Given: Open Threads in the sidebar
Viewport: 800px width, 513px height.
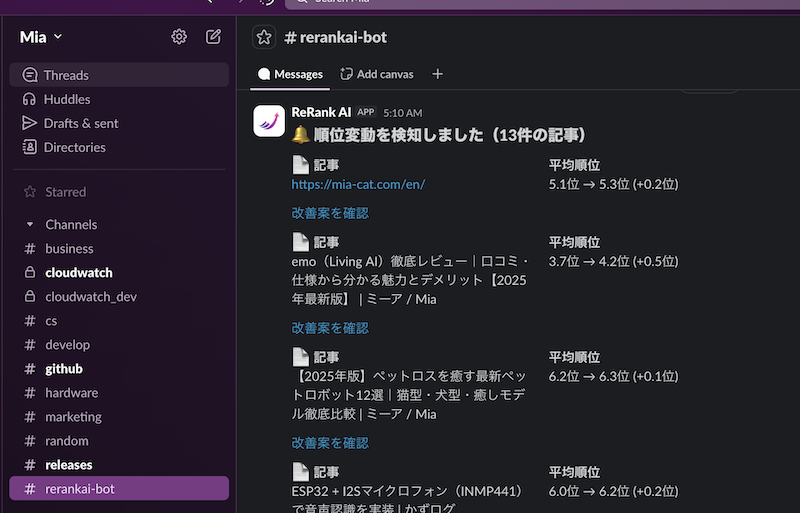Looking at the screenshot, I should (119, 75).
